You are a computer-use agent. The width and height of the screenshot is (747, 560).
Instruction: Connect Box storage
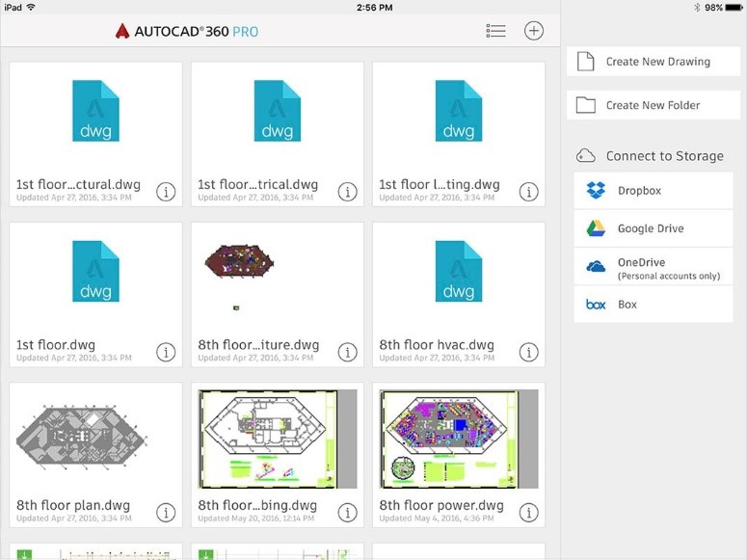(654, 304)
